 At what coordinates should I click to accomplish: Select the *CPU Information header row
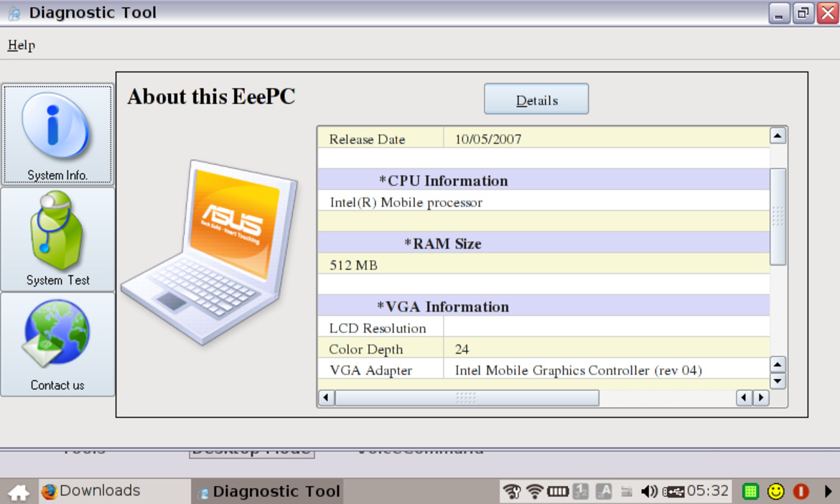tap(543, 180)
